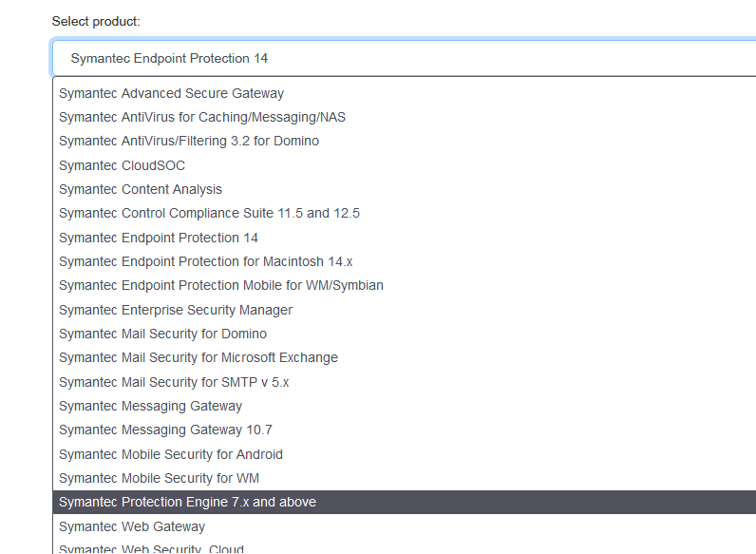Choose Symantec Content Analysis option
756x554 pixels.
(x=404, y=189)
